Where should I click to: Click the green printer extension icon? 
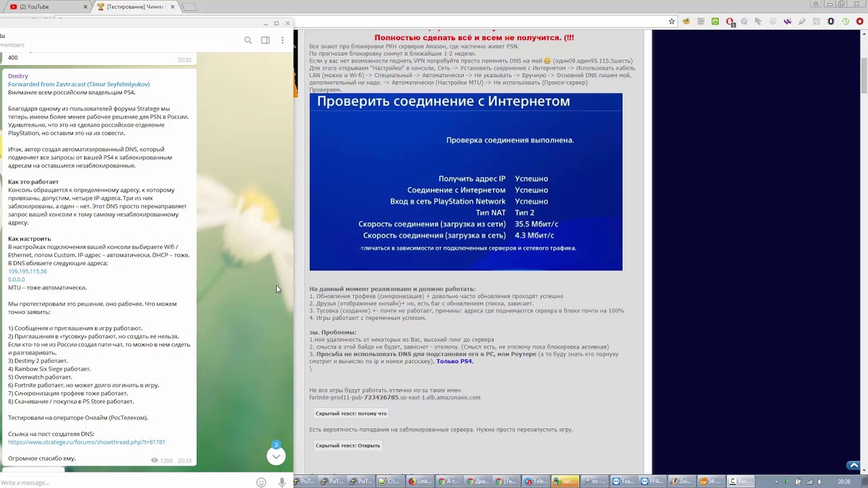(x=715, y=22)
